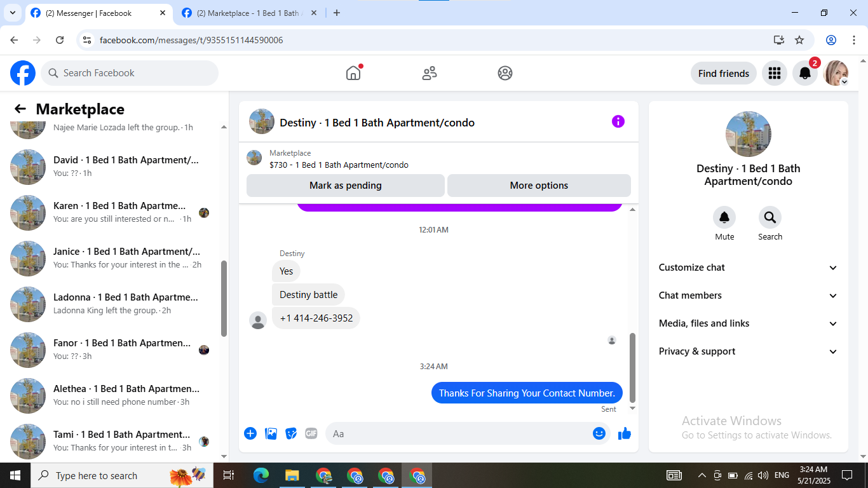868x488 pixels.
Task: Open the Facebook logo home link
Action: tap(23, 73)
